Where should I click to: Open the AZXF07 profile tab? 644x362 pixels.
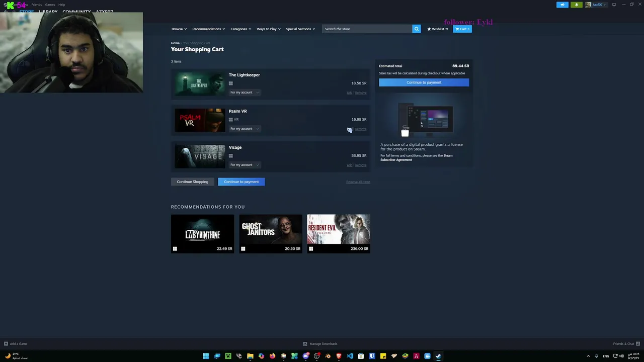click(x=105, y=12)
